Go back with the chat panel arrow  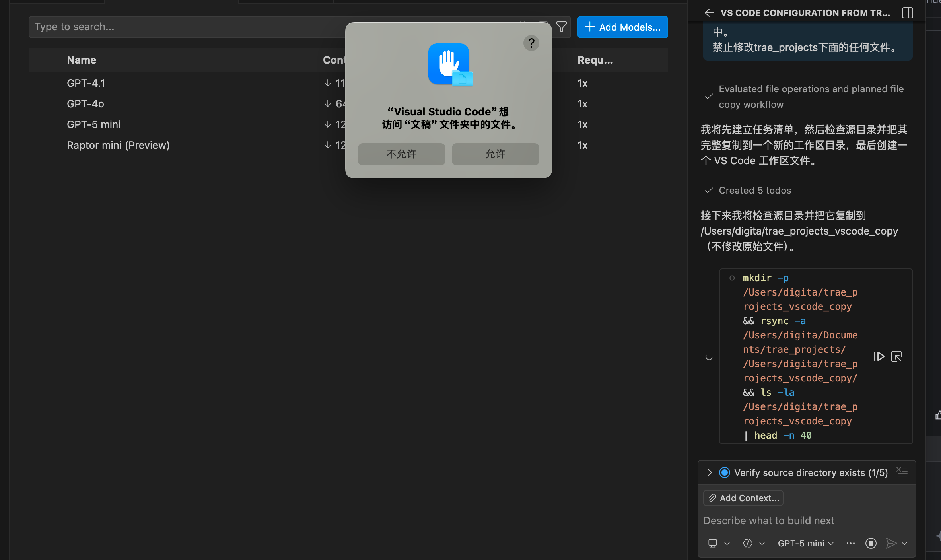(x=709, y=13)
